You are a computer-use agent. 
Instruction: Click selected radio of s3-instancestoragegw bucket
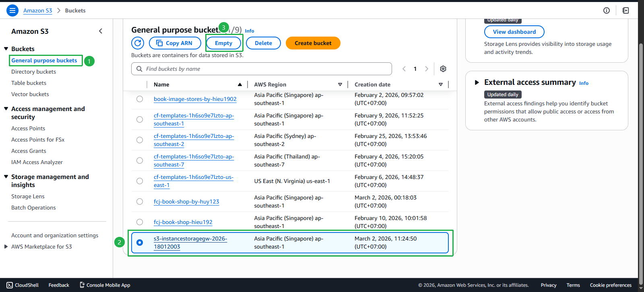pos(140,243)
